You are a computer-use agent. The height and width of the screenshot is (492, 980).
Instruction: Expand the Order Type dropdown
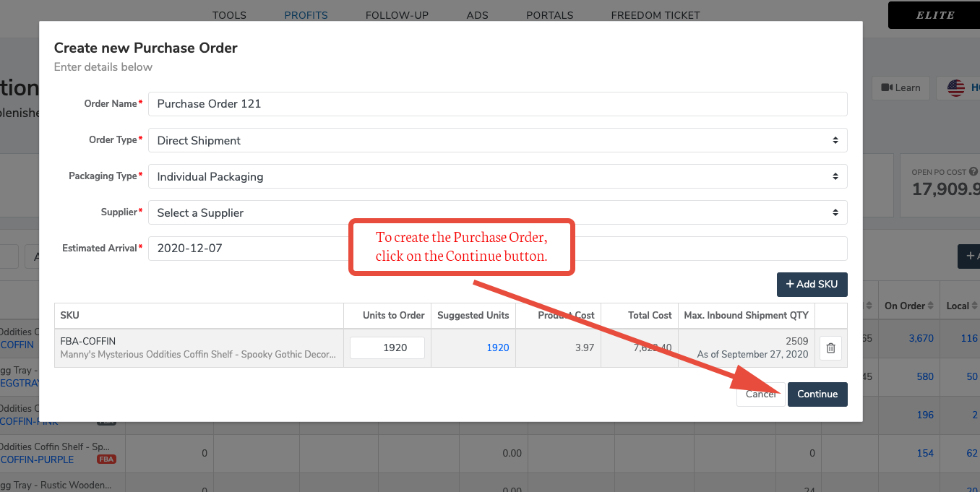coord(497,140)
